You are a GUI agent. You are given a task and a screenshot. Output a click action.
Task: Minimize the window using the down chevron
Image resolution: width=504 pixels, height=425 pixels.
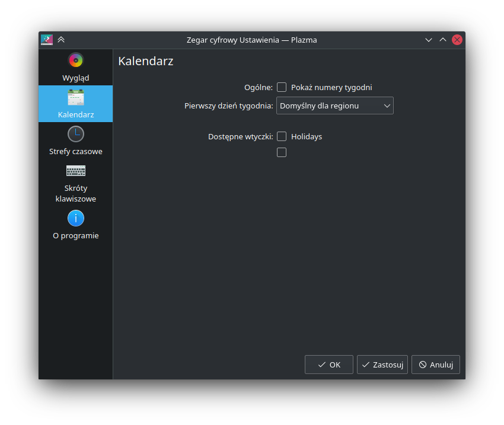429,40
